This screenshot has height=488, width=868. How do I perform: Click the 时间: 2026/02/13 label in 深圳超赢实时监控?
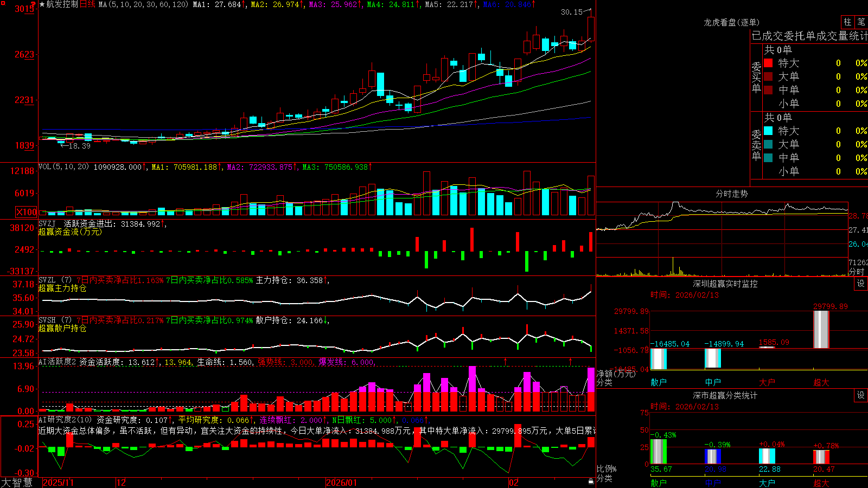[685, 295]
